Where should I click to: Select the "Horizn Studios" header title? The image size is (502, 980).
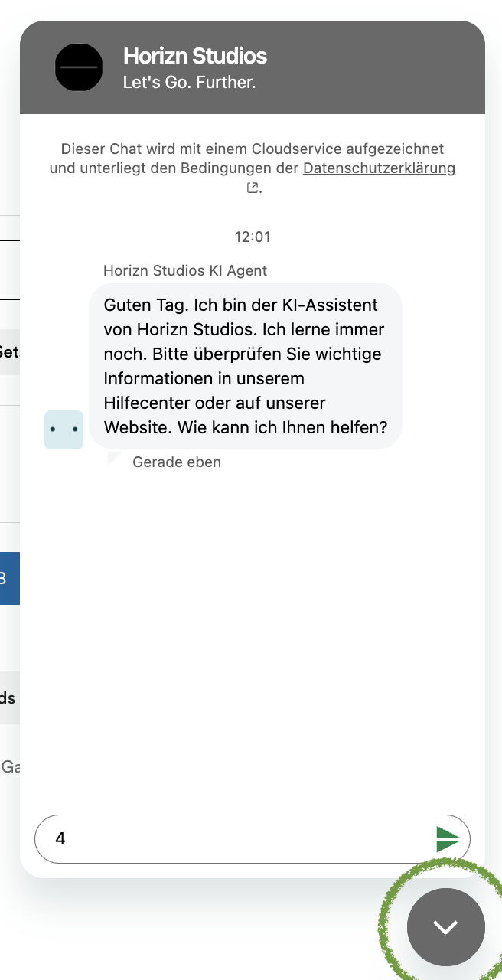tap(195, 56)
